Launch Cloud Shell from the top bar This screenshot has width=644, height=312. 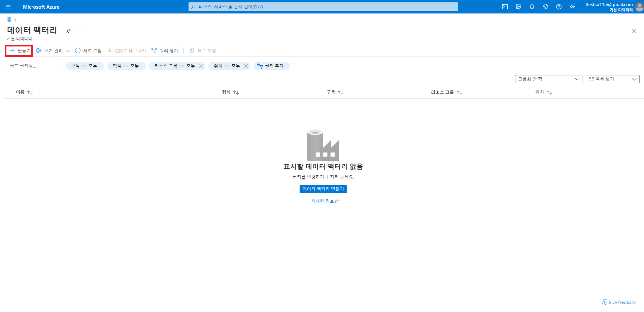point(505,7)
